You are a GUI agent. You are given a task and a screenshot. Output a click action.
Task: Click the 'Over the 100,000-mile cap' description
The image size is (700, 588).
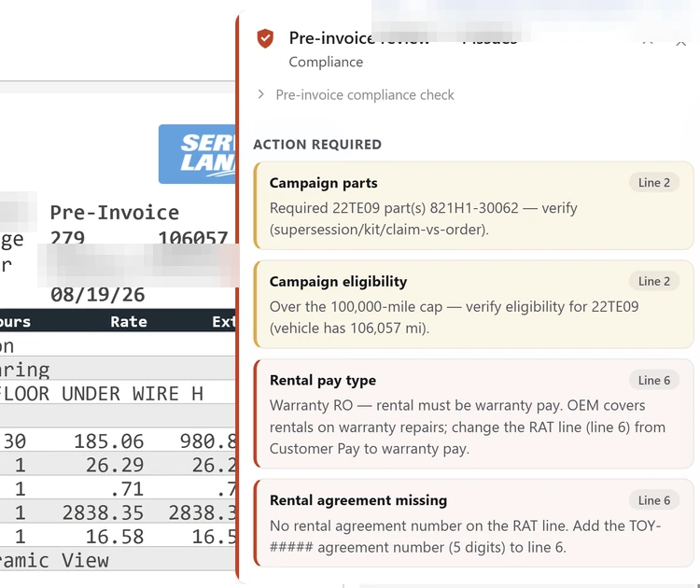tap(454, 317)
